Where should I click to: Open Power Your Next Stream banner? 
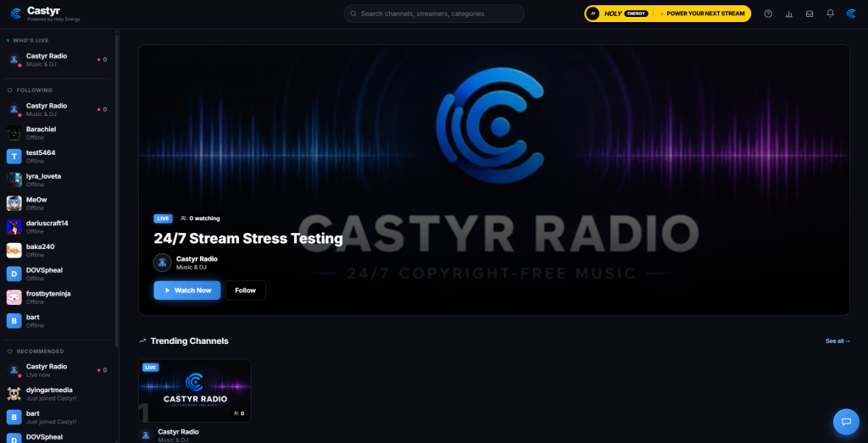(x=668, y=14)
